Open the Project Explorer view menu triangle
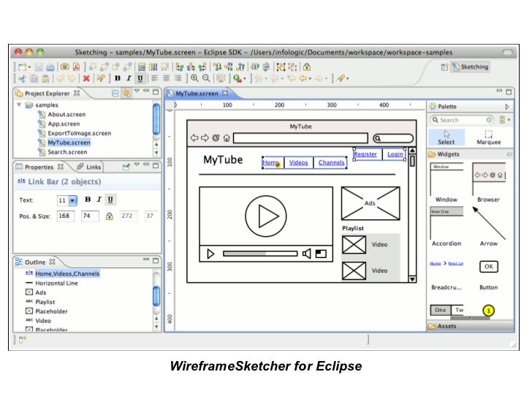This screenshot has width=532, height=399. tap(137, 91)
